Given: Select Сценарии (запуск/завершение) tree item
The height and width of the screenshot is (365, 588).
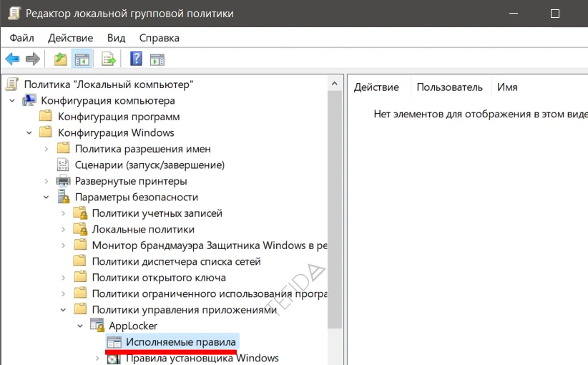Looking at the screenshot, I should (150, 165).
